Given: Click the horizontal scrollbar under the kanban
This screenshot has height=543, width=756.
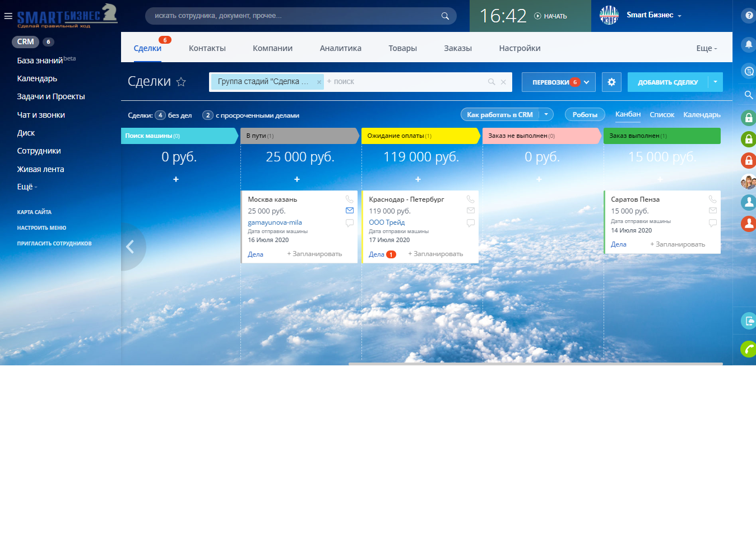Looking at the screenshot, I should tap(535, 364).
